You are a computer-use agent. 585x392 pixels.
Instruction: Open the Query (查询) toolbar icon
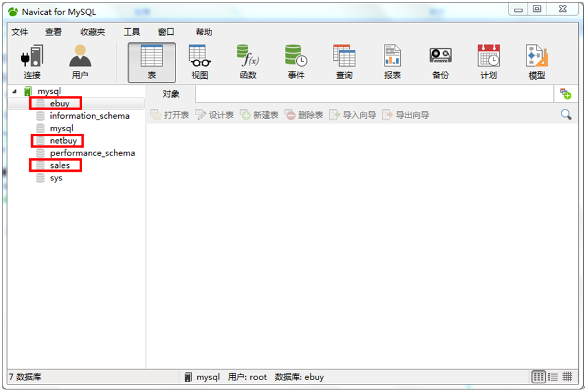[344, 62]
